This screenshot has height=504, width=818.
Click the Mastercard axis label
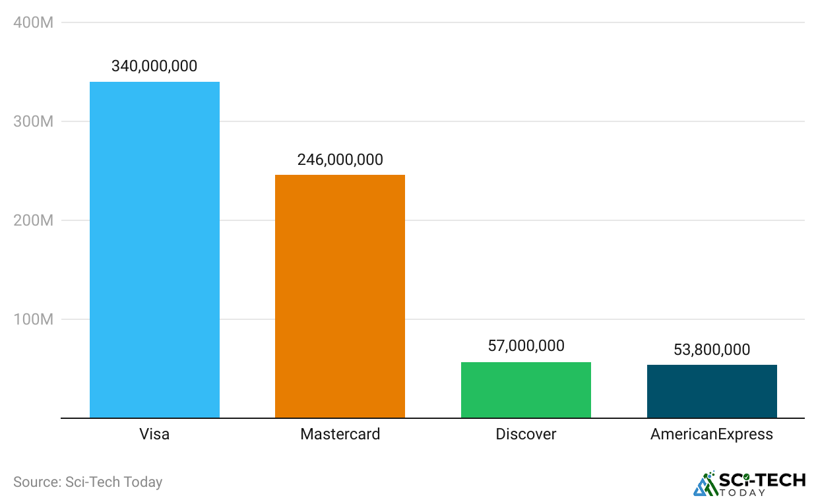pos(340,435)
